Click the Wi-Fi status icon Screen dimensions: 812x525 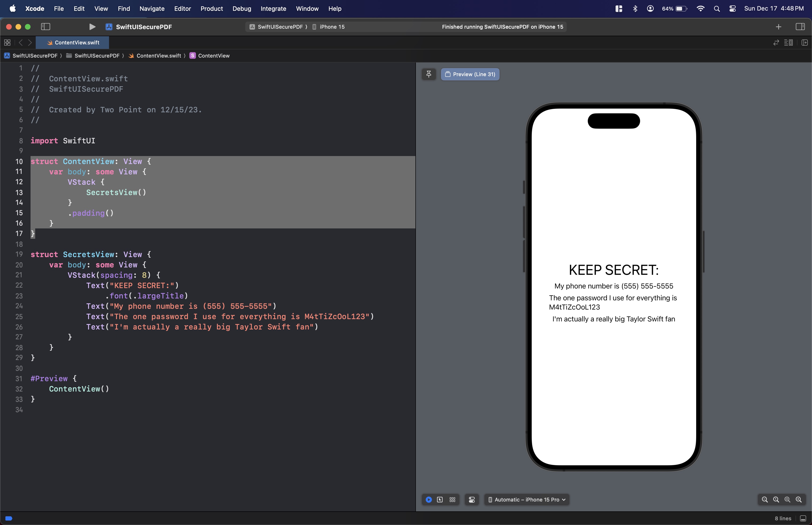tap(701, 8)
